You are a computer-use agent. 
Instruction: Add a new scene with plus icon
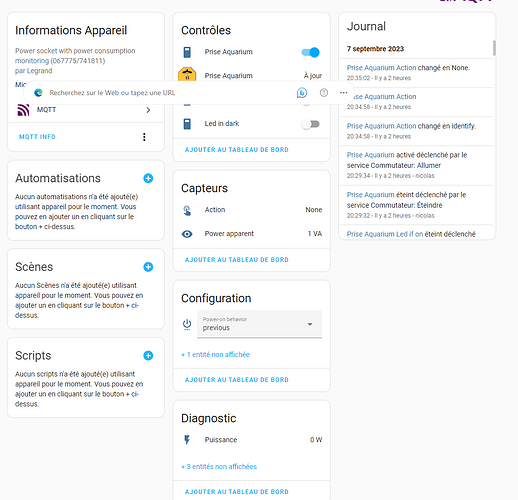[x=148, y=267]
